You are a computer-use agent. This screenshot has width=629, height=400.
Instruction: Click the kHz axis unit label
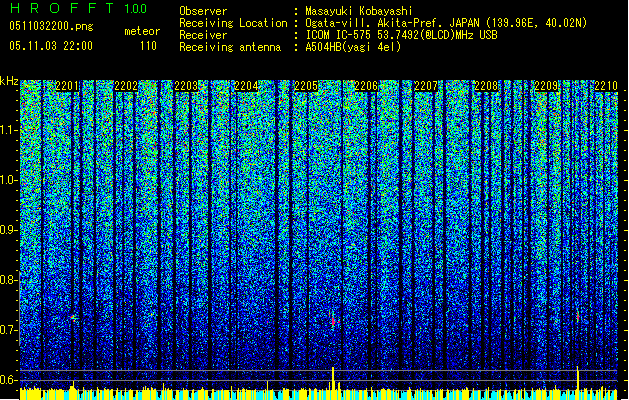(9, 81)
